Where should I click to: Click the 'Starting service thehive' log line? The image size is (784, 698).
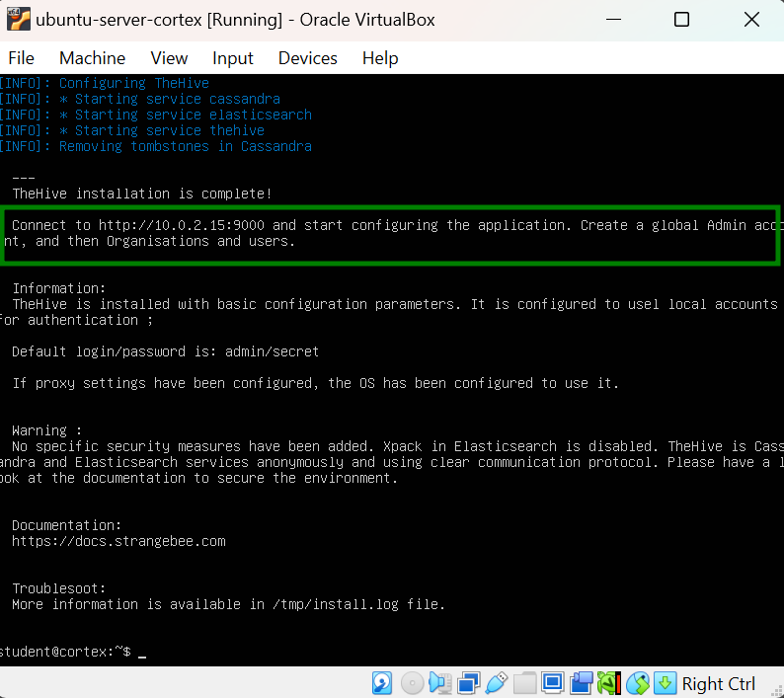coord(132,130)
